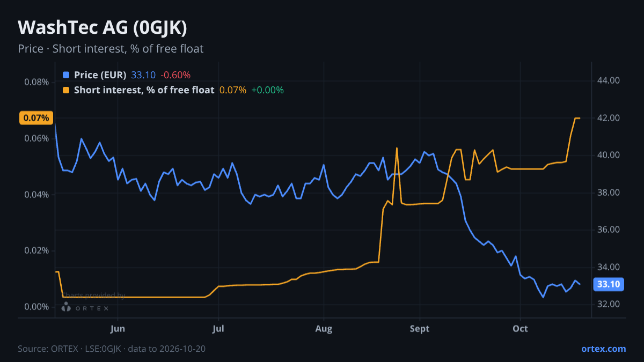This screenshot has height=362, width=644.
Task: Click the Sept x-axis label
Action: point(420,328)
